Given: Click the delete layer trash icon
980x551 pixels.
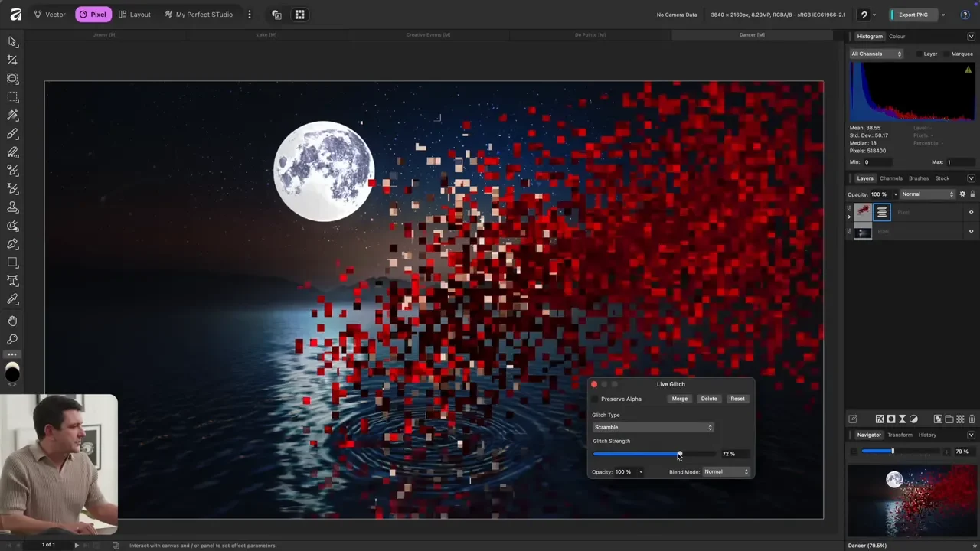Looking at the screenshot, I should tap(972, 419).
